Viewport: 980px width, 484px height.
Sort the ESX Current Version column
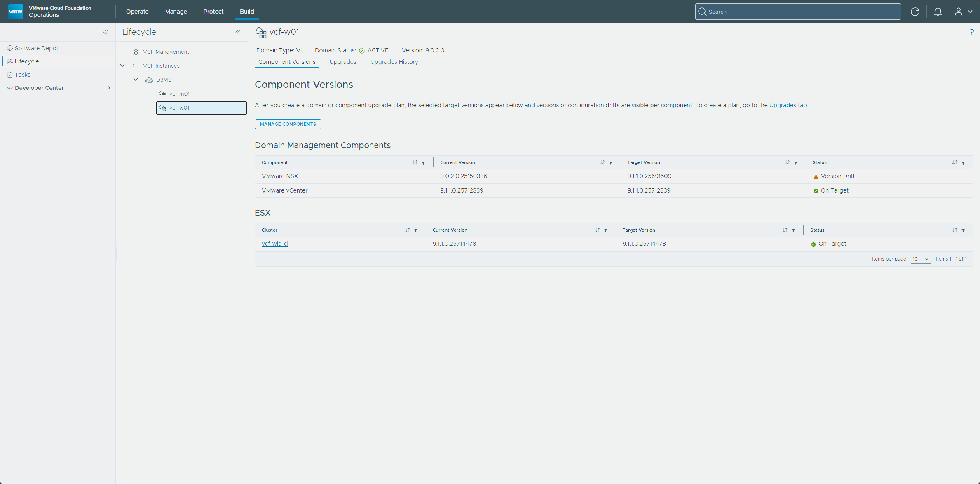point(597,230)
